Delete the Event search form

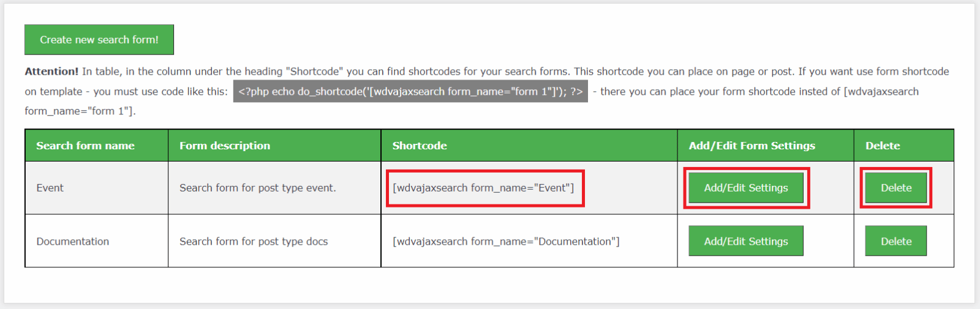click(895, 188)
